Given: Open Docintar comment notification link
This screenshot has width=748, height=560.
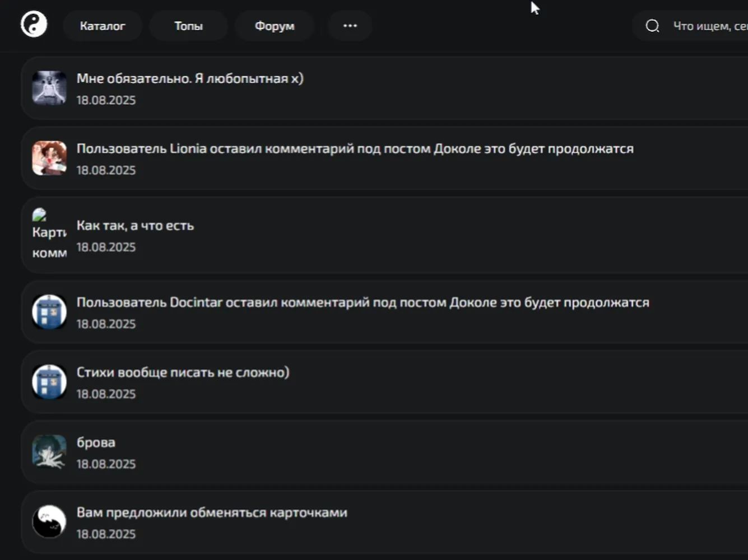Looking at the screenshot, I should coord(363,302).
